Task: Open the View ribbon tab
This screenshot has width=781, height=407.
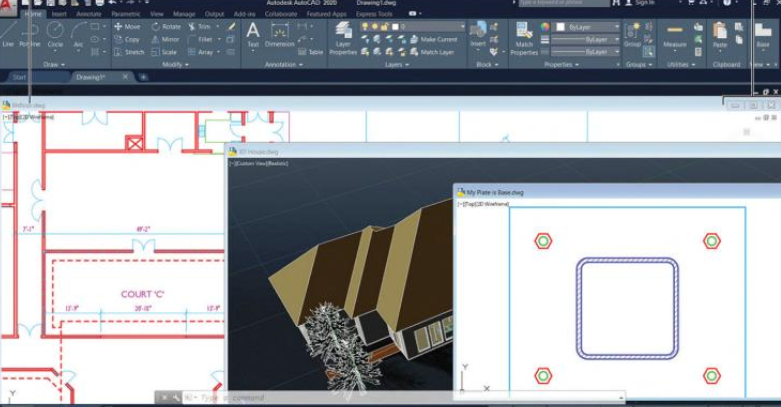Action: 156,14
